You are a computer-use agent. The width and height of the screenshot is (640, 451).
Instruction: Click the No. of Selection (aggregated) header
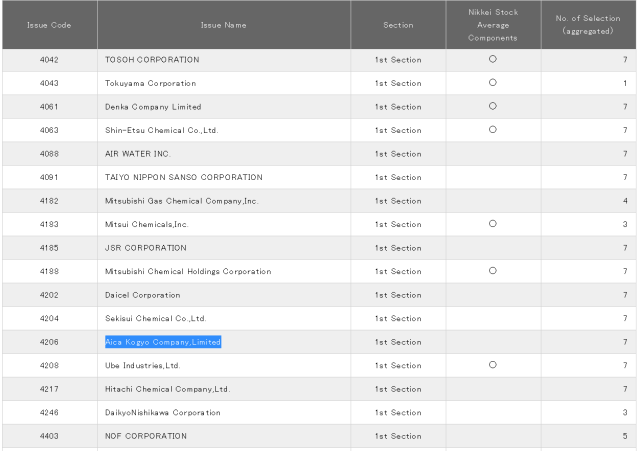tap(588, 24)
